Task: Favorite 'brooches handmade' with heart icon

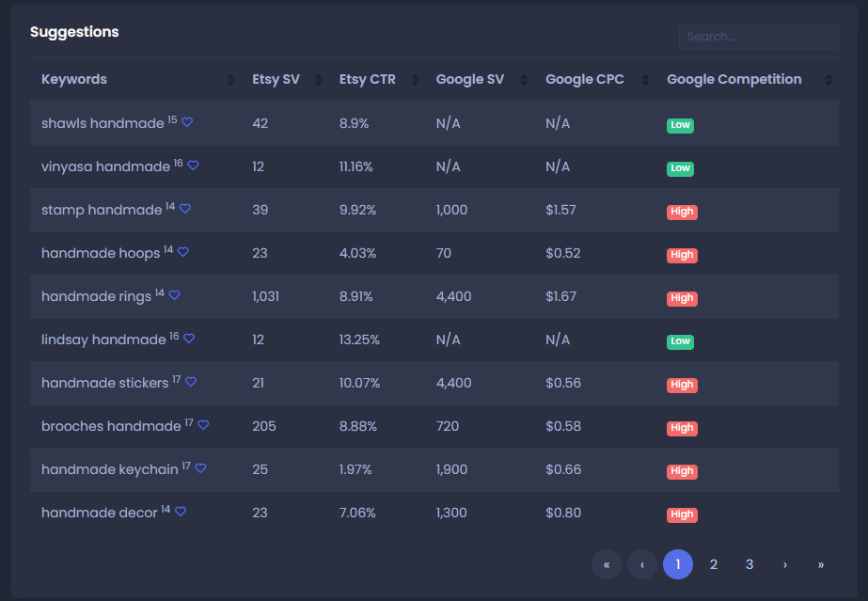Action: tap(204, 425)
